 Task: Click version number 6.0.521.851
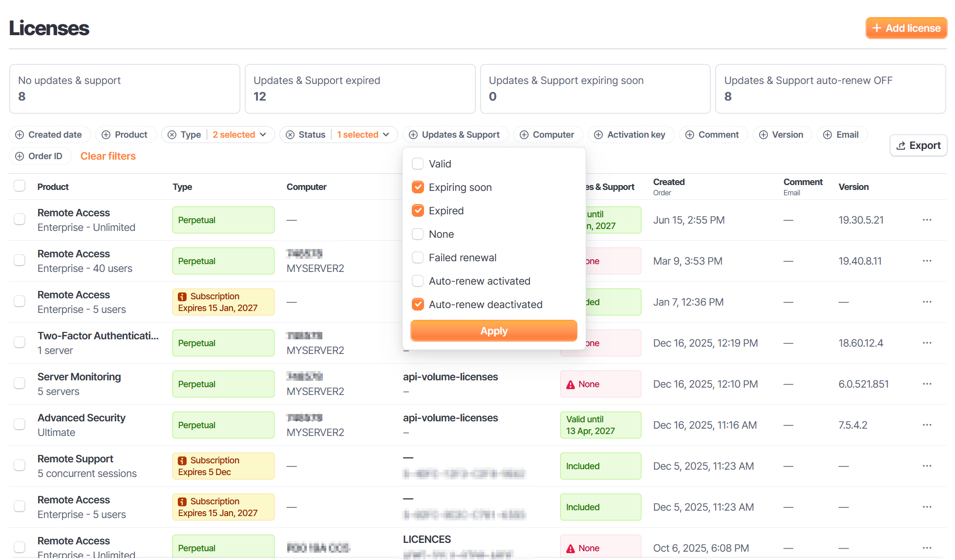pos(863,384)
